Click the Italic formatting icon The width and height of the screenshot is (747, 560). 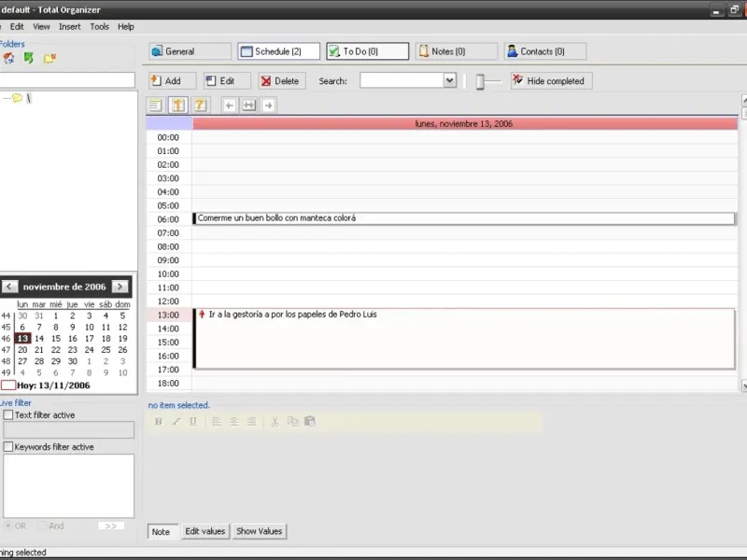(x=176, y=422)
